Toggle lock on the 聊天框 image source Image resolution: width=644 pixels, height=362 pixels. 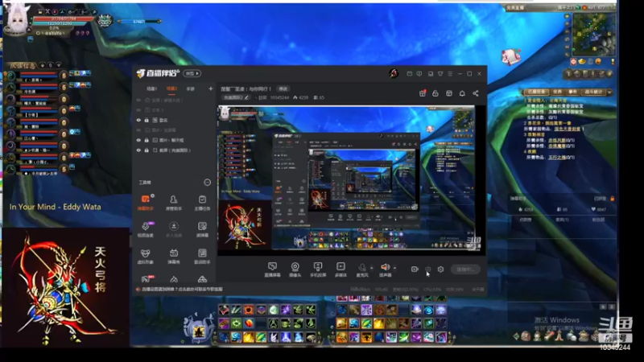[147, 140]
